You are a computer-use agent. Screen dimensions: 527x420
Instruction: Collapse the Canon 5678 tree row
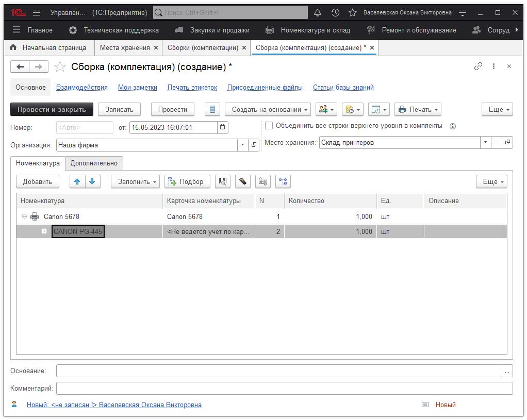(x=24, y=216)
